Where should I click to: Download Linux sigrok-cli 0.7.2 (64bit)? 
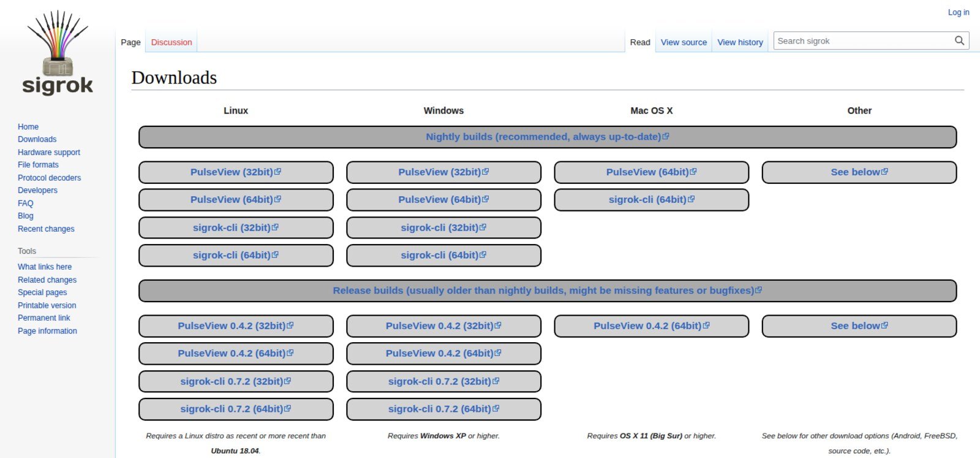coord(236,409)
